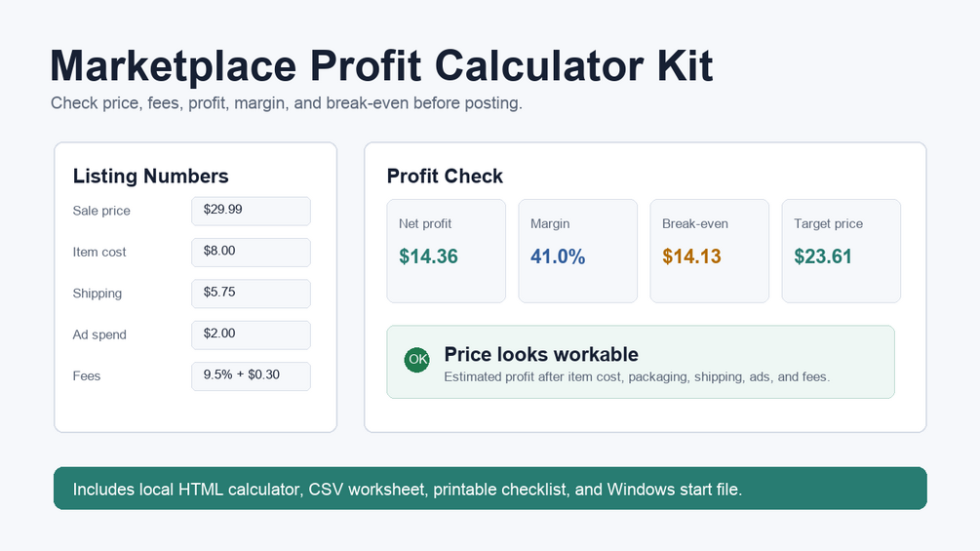Select the Break-even result card
The width and height of the screenshot is (980, 551).
(x=709, y=252)
